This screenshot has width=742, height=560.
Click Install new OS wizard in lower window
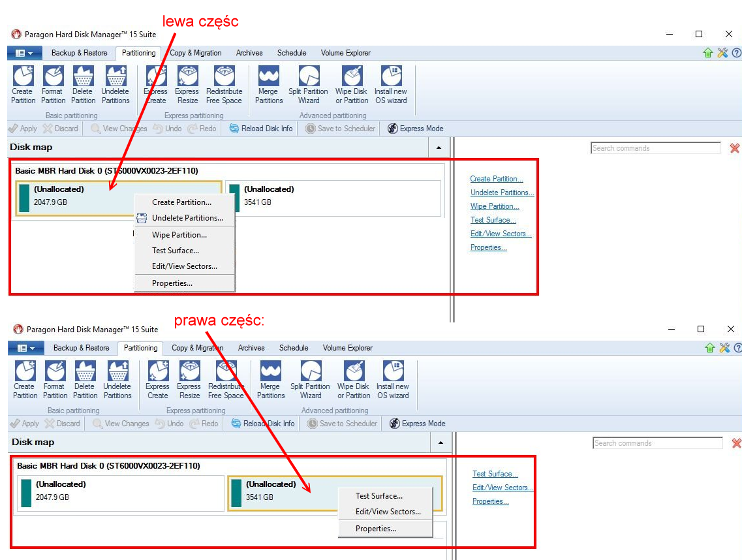(393, 380)
